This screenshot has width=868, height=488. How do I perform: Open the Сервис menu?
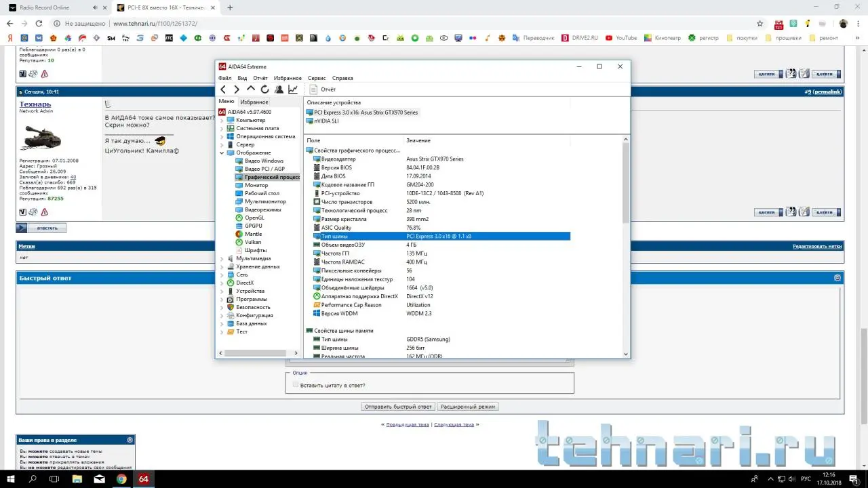[317, 78]
